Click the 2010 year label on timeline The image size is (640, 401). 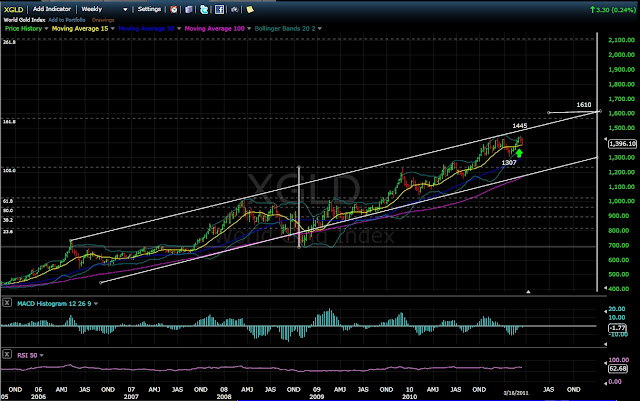[x=409, y=397]
